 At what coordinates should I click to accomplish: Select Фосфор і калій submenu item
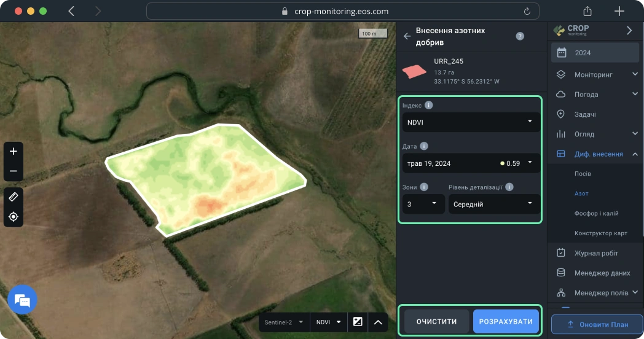pos(596,213)
